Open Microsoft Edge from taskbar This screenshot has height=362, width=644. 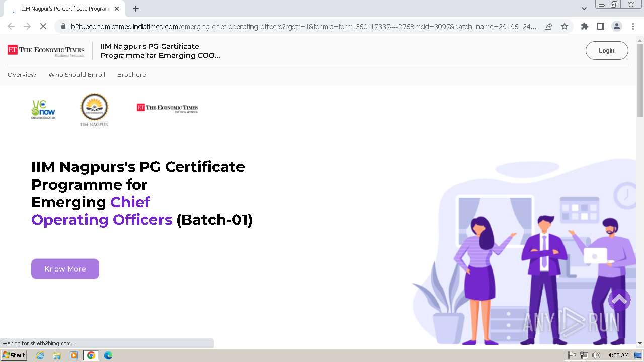(108, 355)
